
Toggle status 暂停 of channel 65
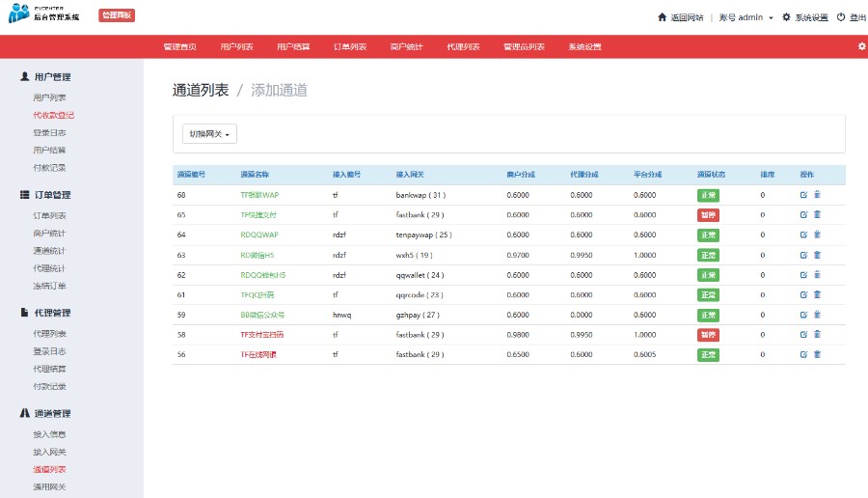(708, 215)
